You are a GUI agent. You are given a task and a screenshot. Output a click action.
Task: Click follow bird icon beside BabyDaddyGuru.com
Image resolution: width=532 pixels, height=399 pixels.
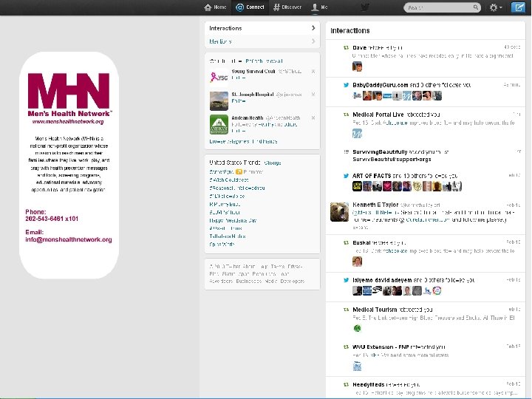(x=346, y=85)
